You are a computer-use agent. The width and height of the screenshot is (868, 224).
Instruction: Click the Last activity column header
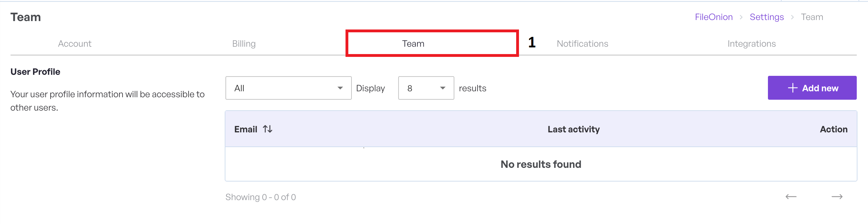[573, 129]
